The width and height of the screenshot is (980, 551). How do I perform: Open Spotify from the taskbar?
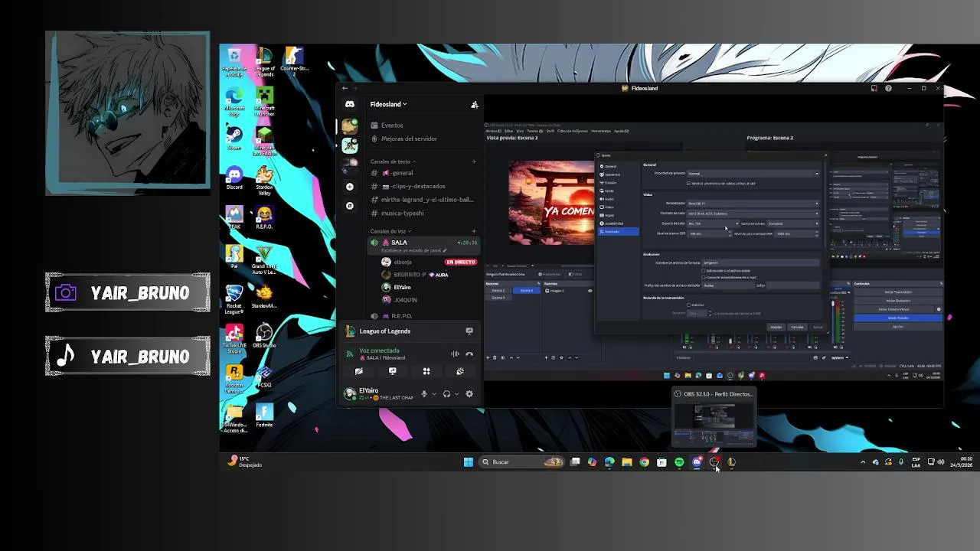click(679, 462)
